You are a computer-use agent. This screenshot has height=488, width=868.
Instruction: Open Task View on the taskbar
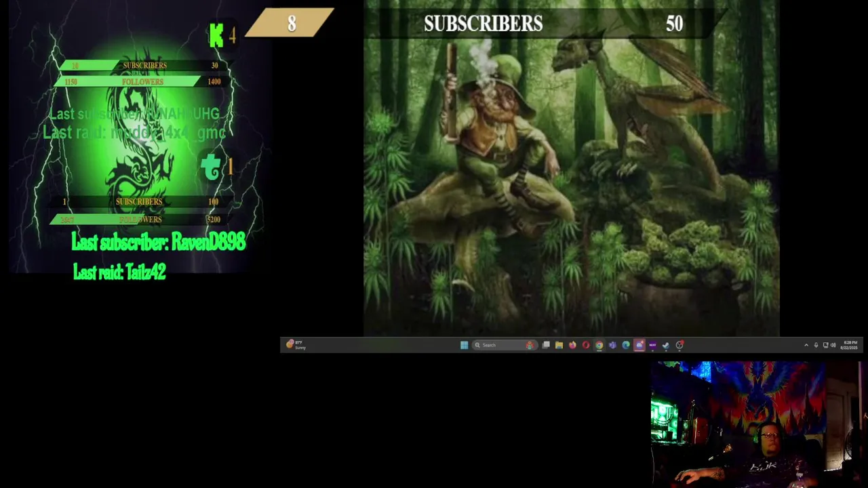click(546, 345)
